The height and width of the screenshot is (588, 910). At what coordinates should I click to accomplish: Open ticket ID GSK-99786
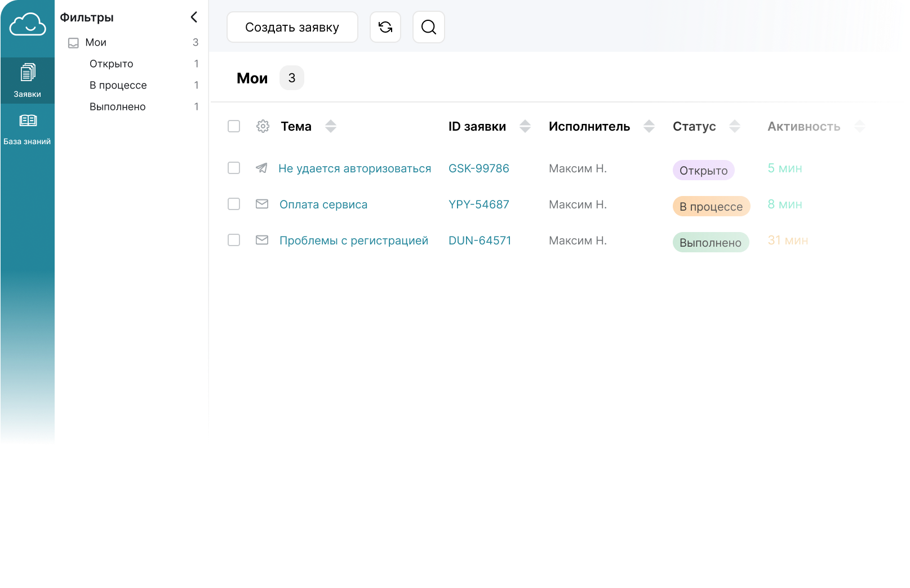479,168
